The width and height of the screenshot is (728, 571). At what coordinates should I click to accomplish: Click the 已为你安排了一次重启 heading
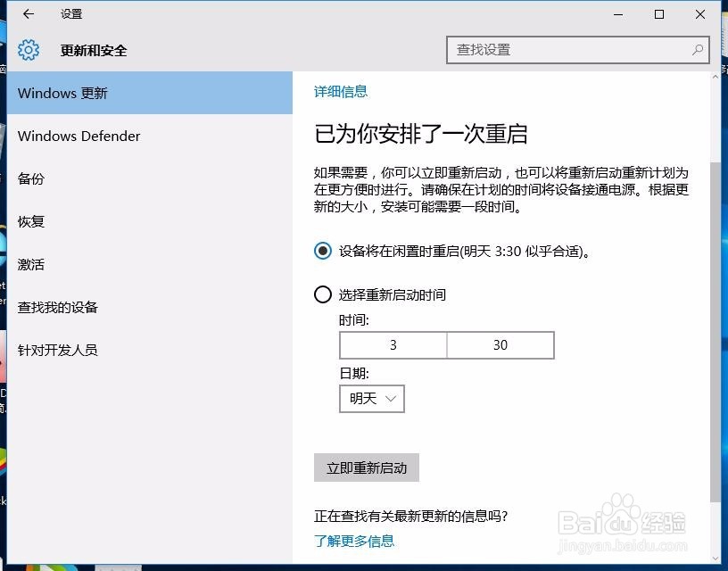click(420, 134)
